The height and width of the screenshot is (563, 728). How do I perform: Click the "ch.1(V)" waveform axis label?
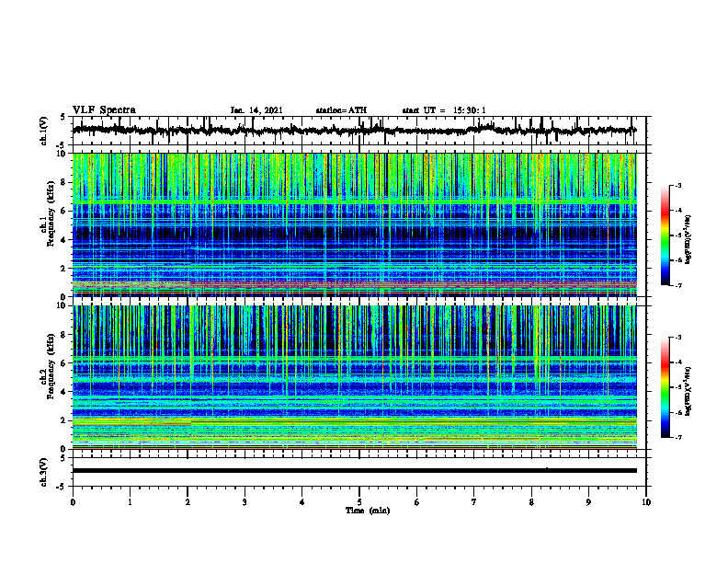(44, 131)
